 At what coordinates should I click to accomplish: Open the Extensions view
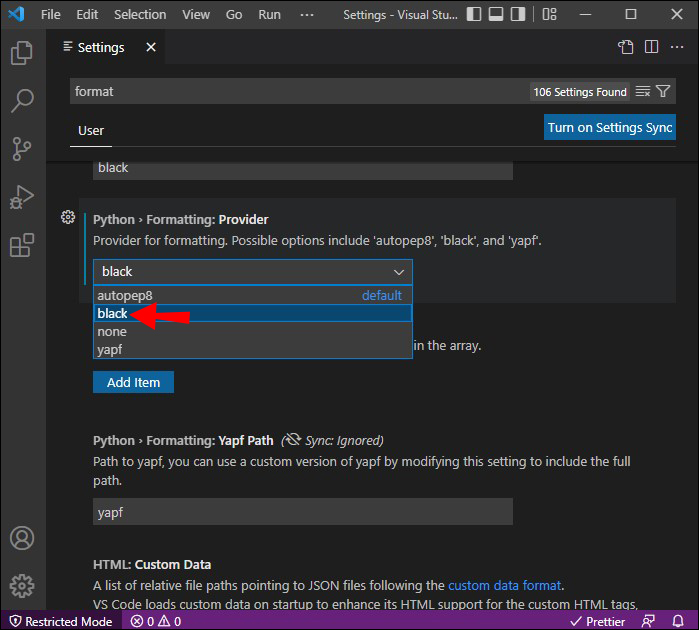point(22,245)
